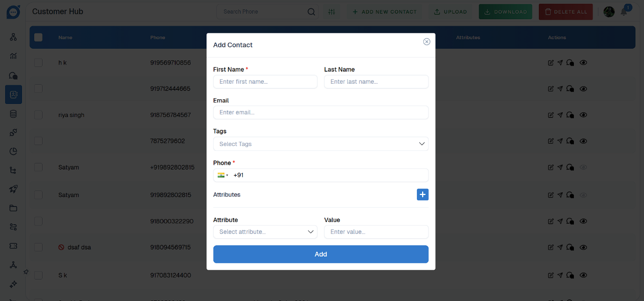Click the edit icon for h k
Screen dimensions: 644x301
pyautogui.click(x=551, y=63)
